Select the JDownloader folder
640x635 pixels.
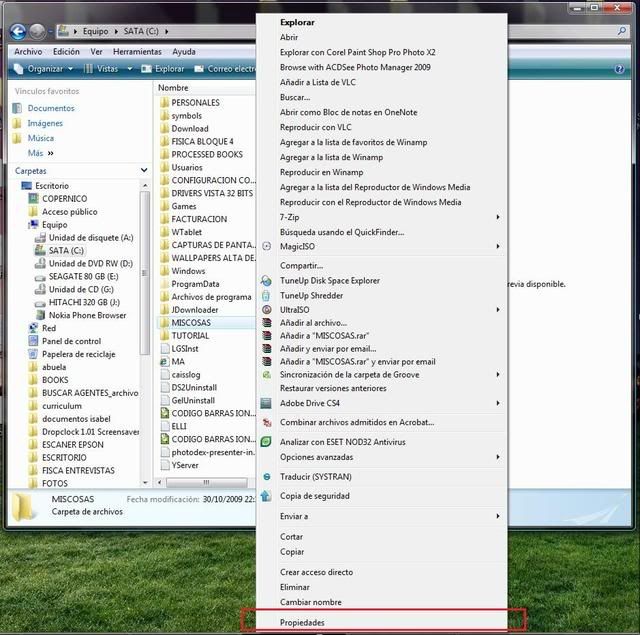195,310
